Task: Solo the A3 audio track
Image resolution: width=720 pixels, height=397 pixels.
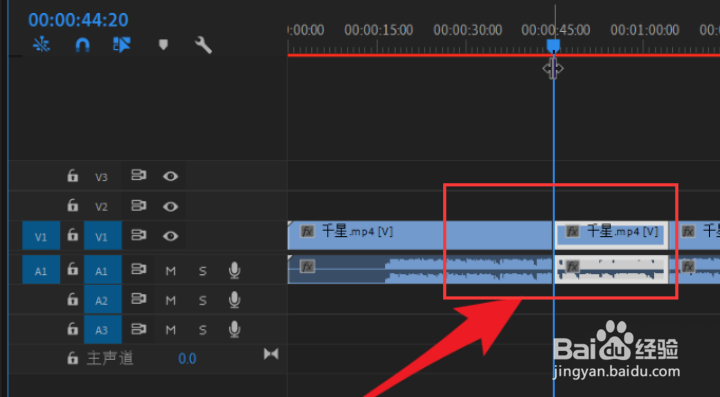Action: [202, 330]
